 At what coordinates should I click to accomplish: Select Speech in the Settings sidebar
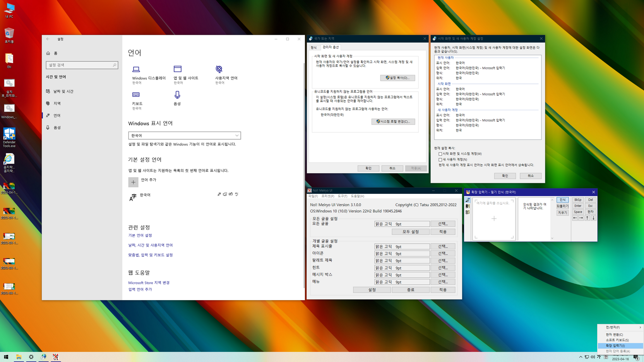(82, 127)
